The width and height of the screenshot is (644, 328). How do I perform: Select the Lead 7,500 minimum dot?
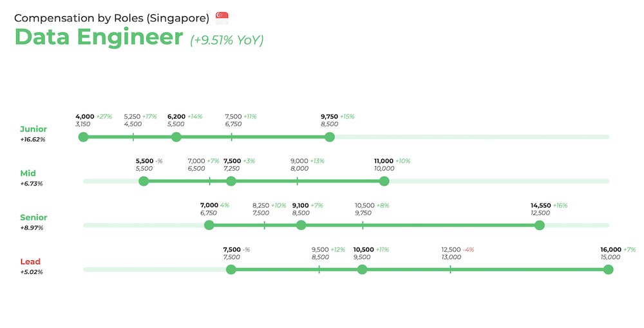click(x=231, y=269)
